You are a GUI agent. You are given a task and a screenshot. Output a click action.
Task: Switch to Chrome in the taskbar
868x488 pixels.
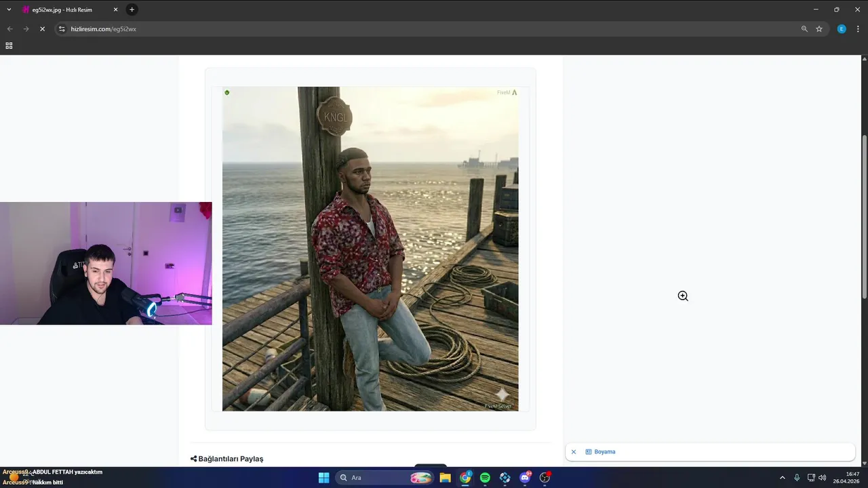465,478
